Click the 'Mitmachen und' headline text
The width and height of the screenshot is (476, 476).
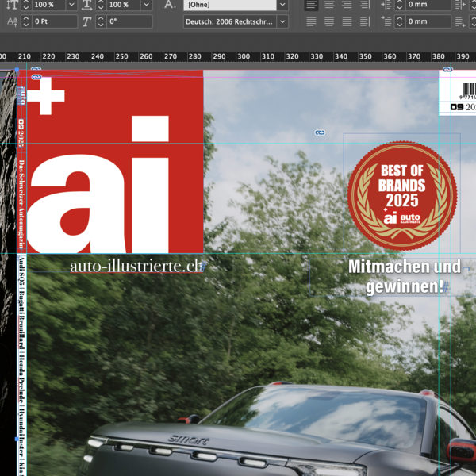[x=405, y=267]
